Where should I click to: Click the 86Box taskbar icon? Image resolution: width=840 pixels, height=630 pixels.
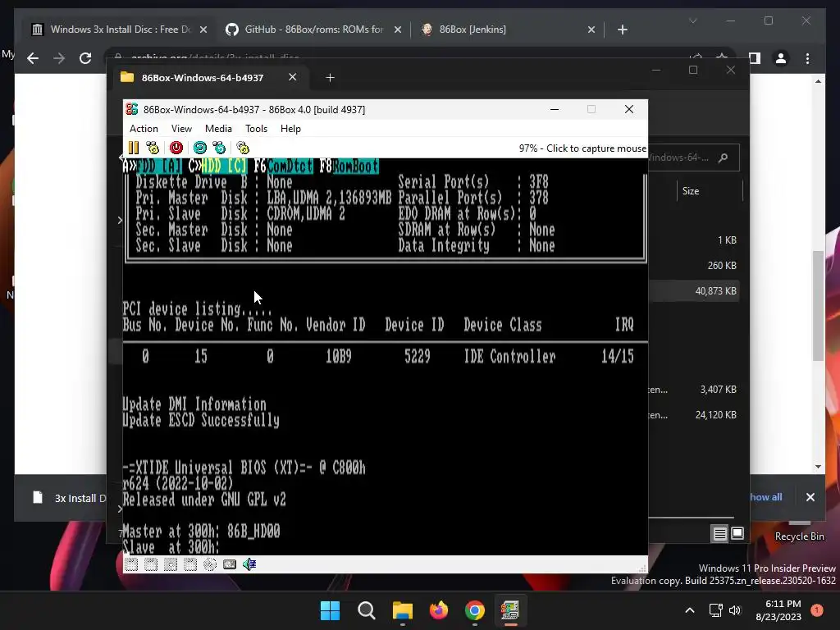[510, 610]
